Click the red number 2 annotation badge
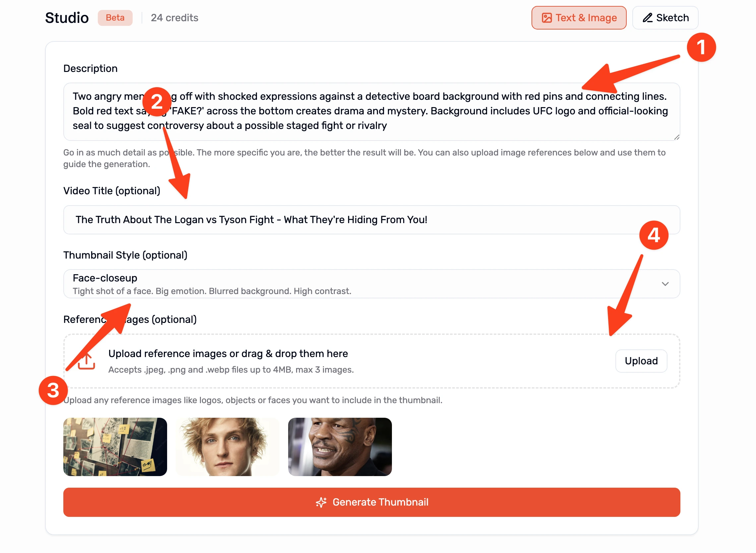Image resolution: width=756 pixels, height=553 pixels. click(x=157, y=102)
